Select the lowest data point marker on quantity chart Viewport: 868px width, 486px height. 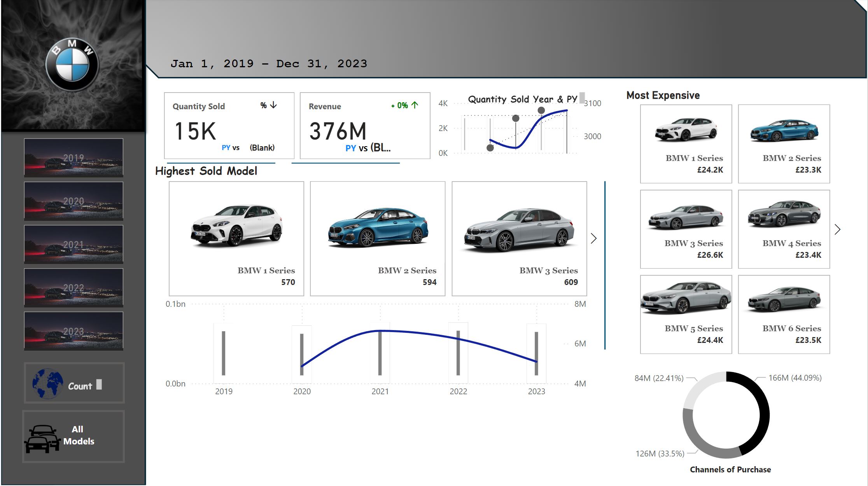[490, 148]
